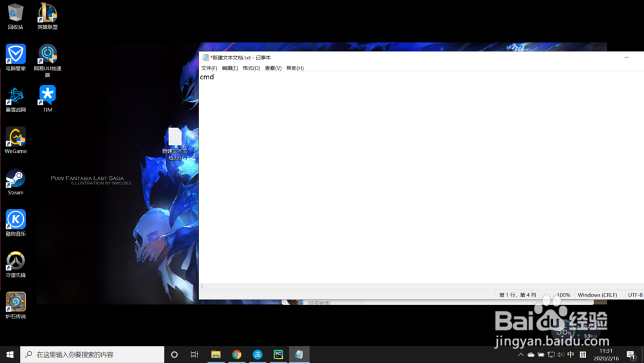Open the taskbar clock showing 11:31

point(606,355)
